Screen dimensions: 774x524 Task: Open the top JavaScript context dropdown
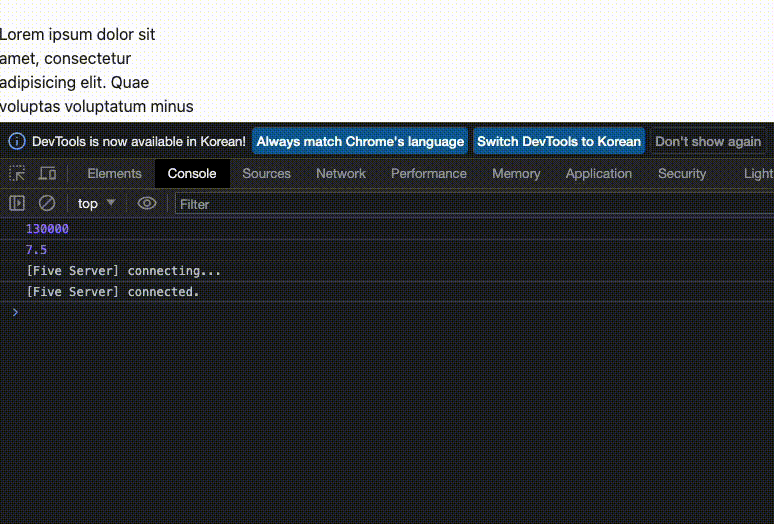(x=96, y=203)
